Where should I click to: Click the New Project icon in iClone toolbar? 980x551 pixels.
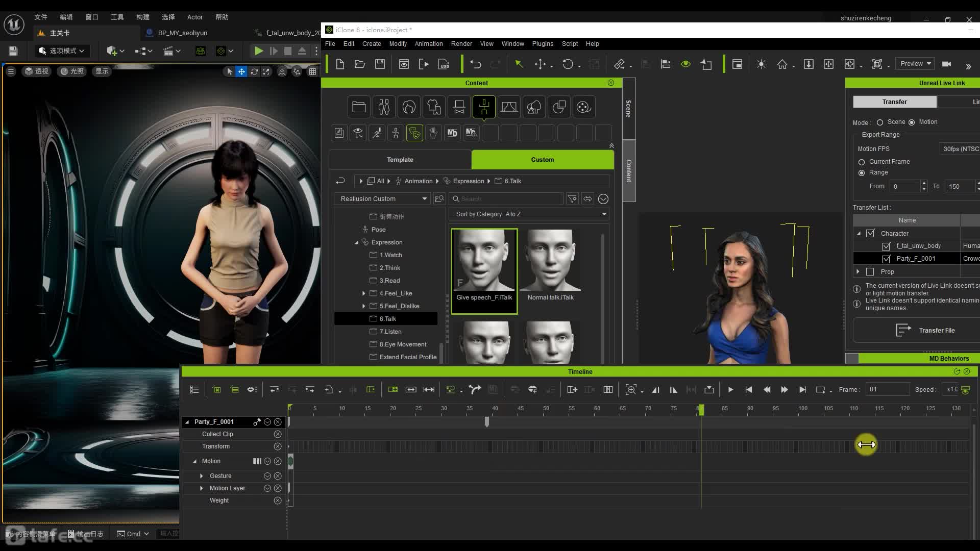tap(340, 64)
